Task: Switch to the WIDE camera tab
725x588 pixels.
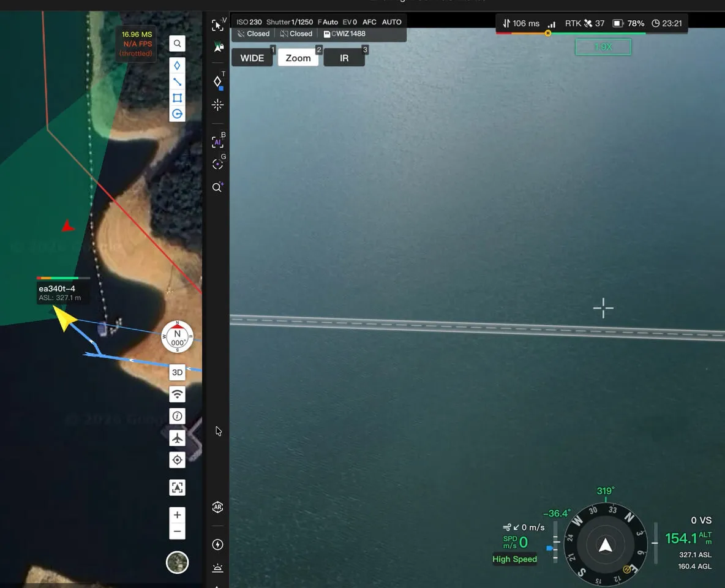Action: click(252, 58)
